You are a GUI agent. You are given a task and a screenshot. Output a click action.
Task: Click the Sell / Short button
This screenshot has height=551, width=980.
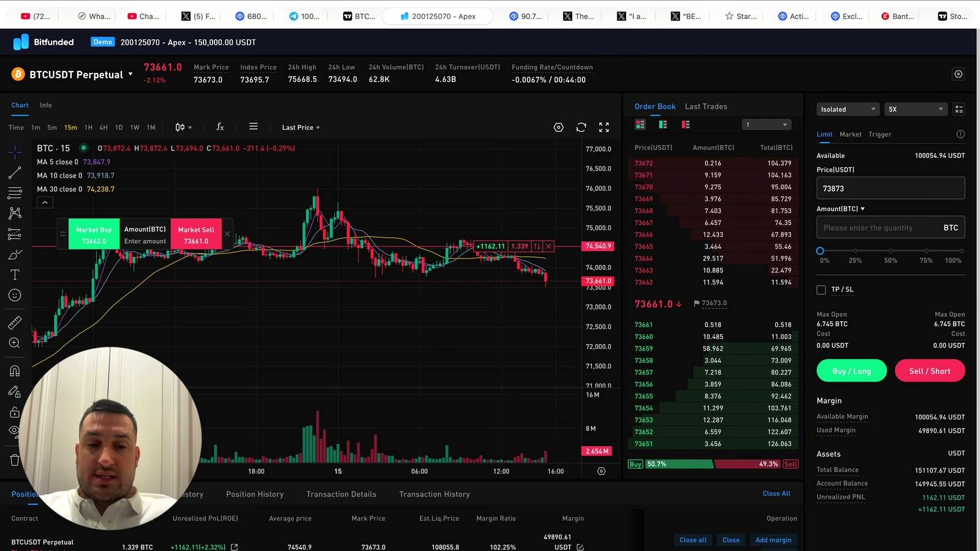click(930, 371)
